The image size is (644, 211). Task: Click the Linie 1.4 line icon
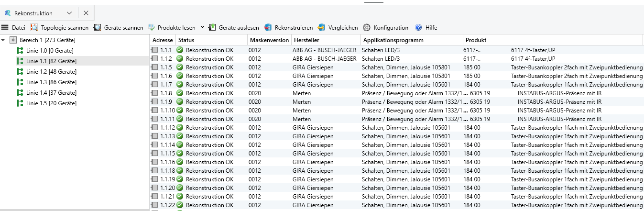pyautogui.click(x=20, y=93)
